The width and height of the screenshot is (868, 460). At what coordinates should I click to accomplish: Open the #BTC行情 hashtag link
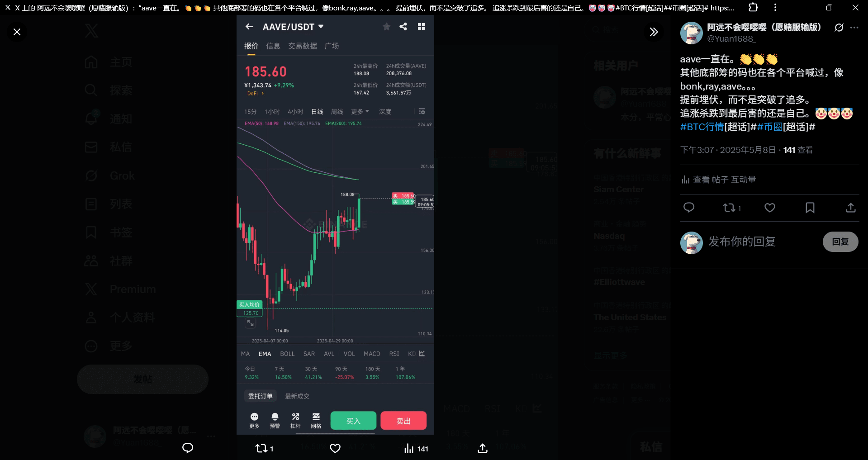(x=702, y=127)
